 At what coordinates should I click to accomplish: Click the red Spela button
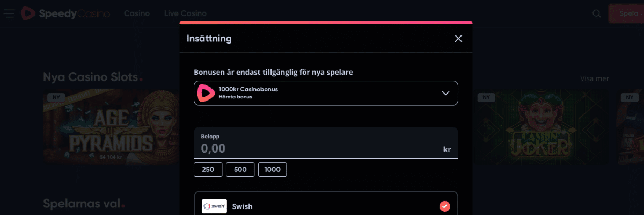pos(626,13)
